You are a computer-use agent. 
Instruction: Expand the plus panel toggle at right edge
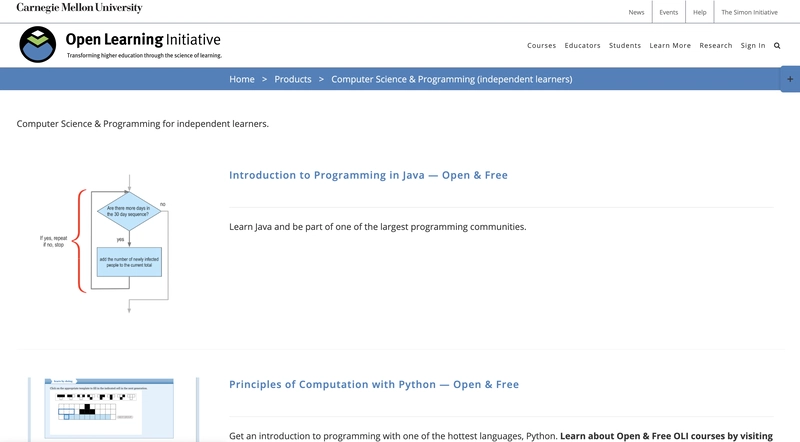click(x=790, y=79)
